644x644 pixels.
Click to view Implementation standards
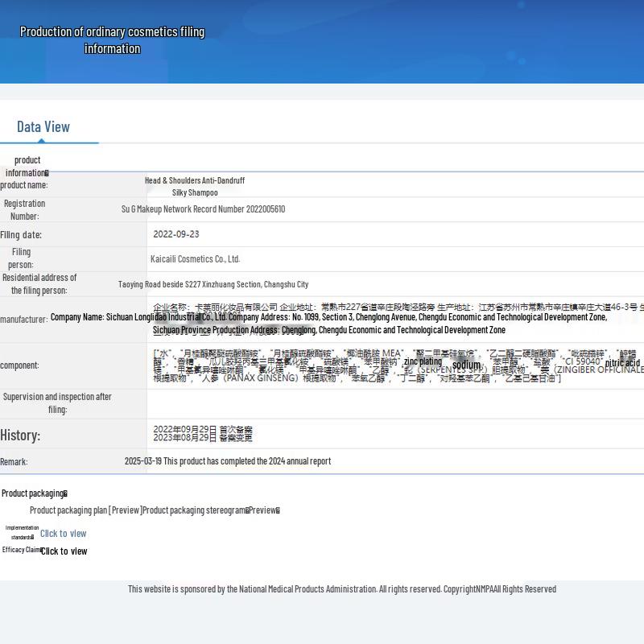[63, 533]
